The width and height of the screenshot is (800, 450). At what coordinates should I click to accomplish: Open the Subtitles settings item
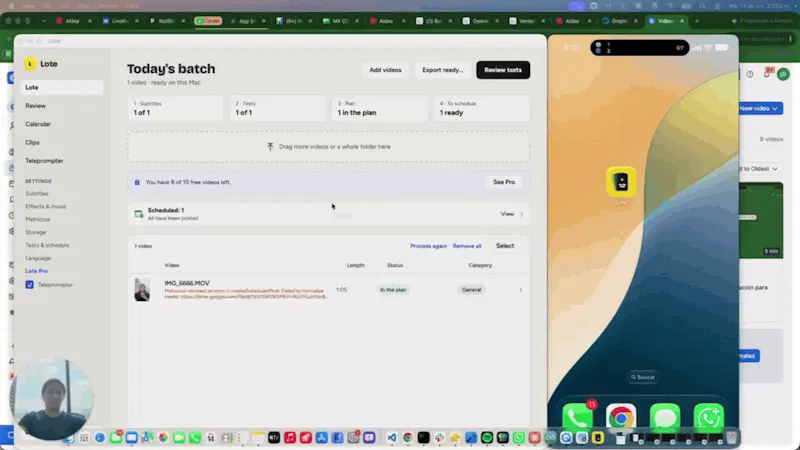(x=37, y=193)
